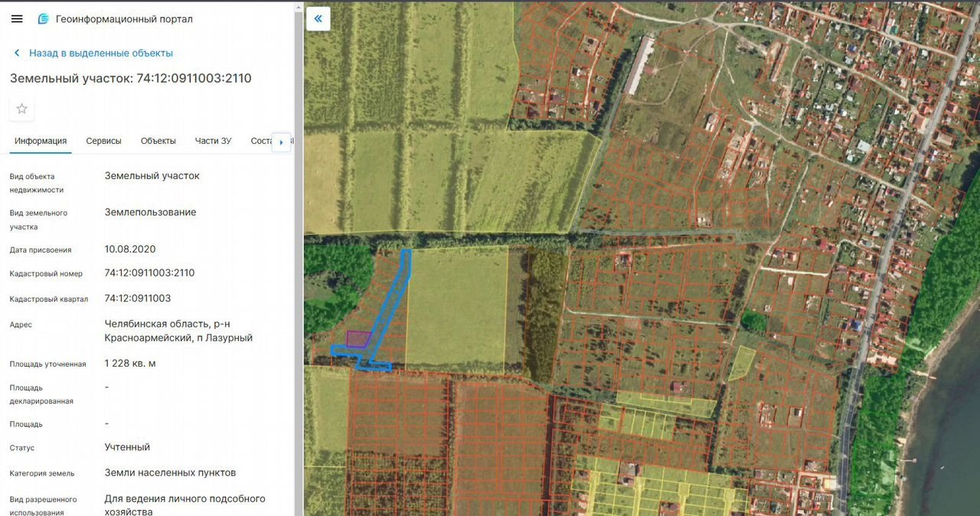Select the Объекты tab
Image resolution: width=980 pixels, height=516 pixels.
point(158,141)
